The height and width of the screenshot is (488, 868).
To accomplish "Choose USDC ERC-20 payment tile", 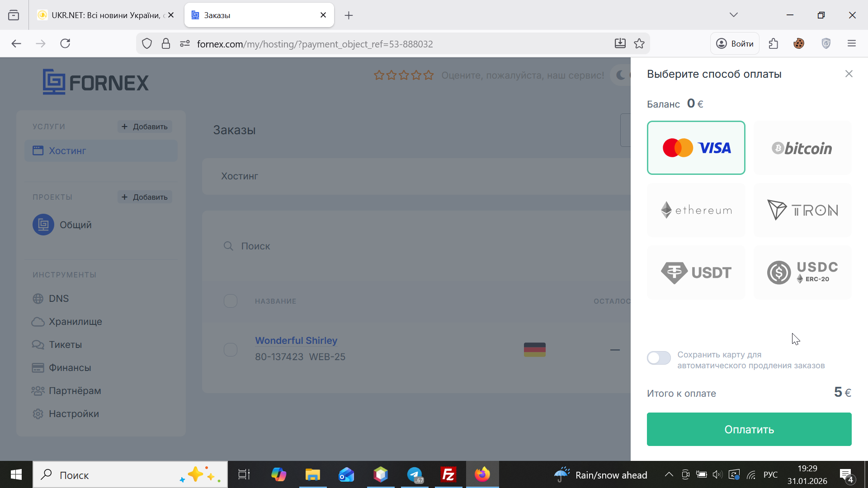I will tap(802, 272).
